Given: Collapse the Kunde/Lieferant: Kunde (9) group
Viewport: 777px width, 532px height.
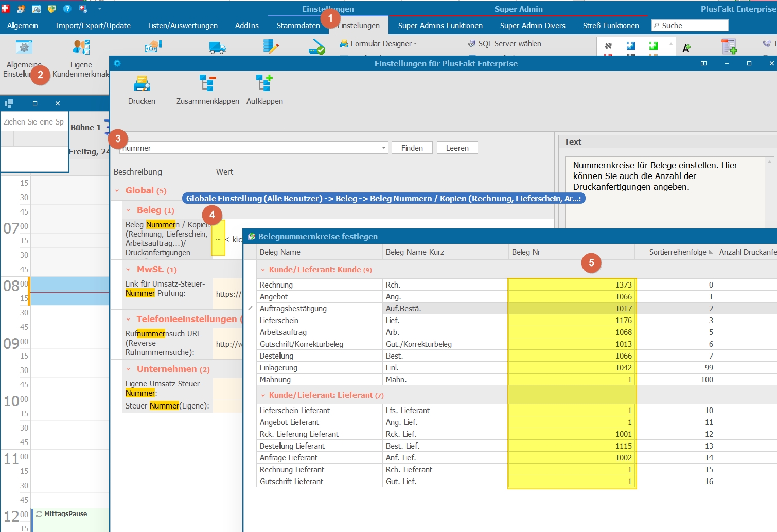Looking at the screenshot, I should coord(263,270).
